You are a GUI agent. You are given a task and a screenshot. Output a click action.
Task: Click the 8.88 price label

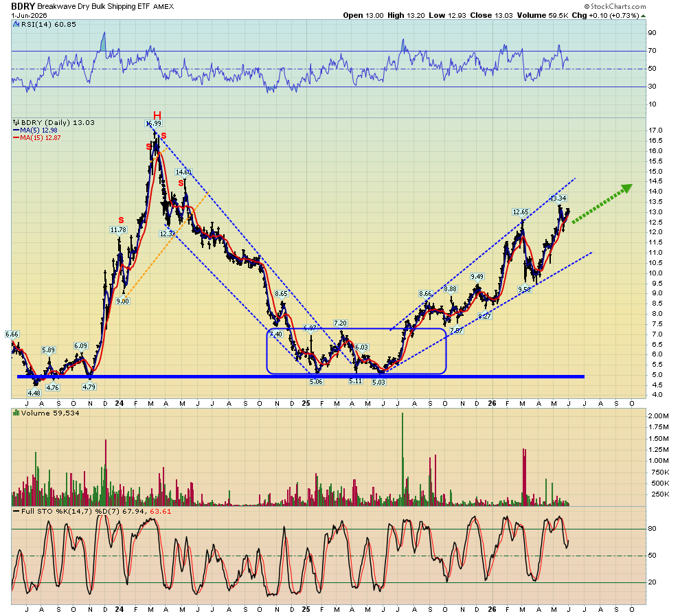[450, 289]
